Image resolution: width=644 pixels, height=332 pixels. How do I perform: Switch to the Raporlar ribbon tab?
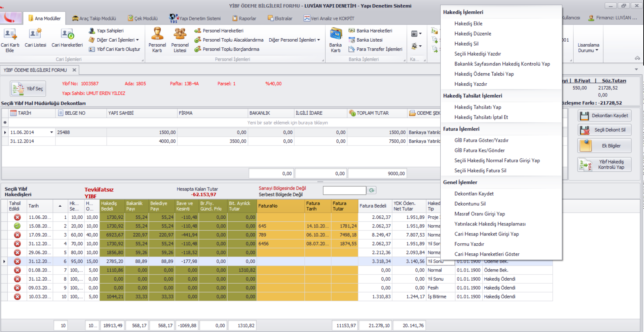click(244, 18)
